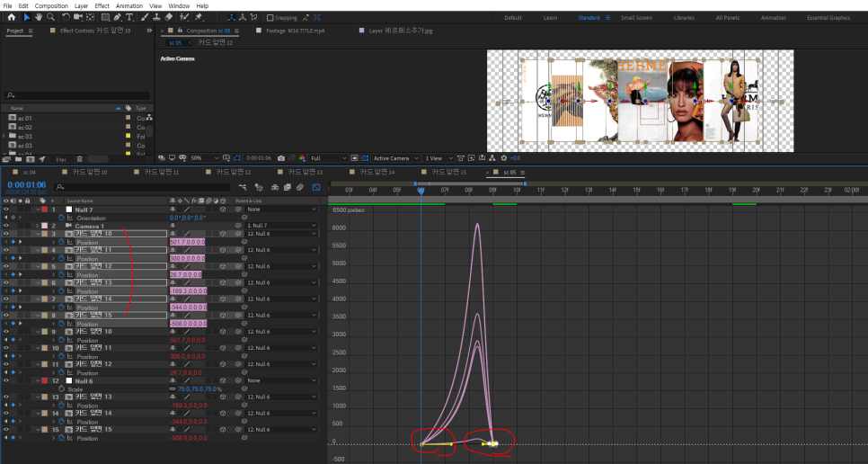Open the Animation menu
868x464 pixels.
[x=129, y=5]
